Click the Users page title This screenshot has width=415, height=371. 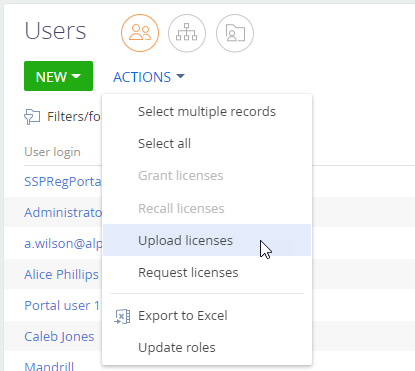point(55,31)
